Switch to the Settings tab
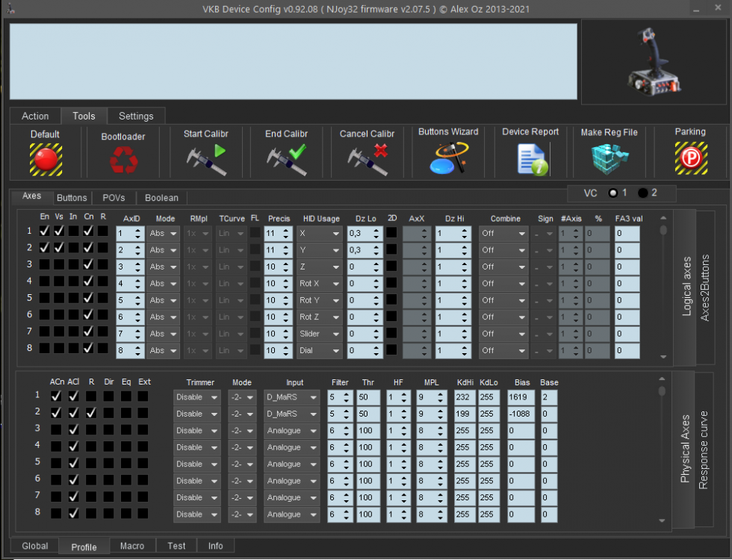 (136, 116)
